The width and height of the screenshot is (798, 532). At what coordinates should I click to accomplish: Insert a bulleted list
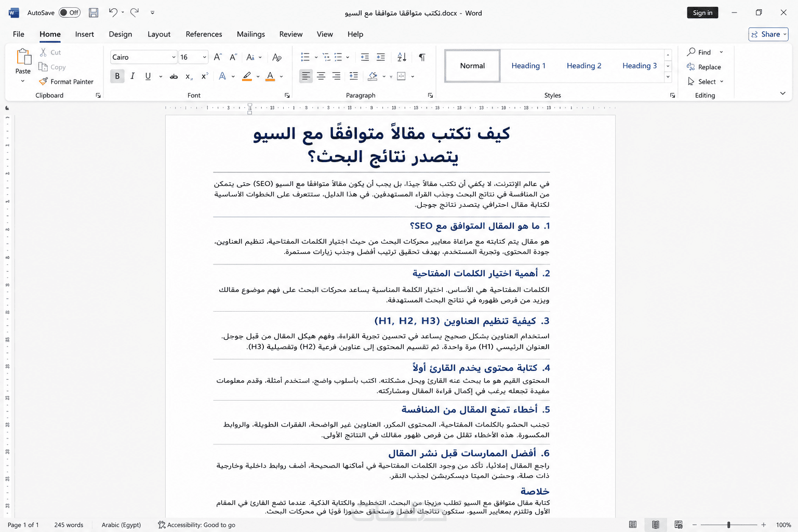tap(305, 57)
